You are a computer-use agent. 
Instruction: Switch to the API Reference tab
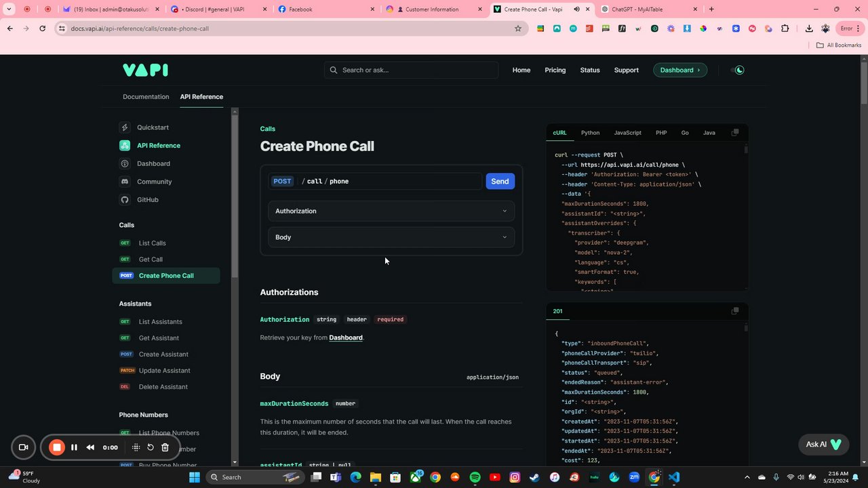point(201,96)
